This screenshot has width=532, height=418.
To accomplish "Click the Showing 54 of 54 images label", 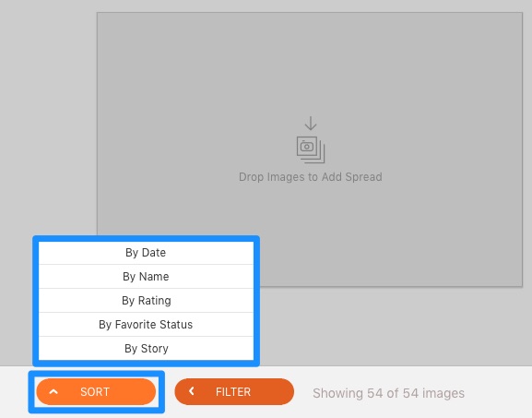I will 388,393.
